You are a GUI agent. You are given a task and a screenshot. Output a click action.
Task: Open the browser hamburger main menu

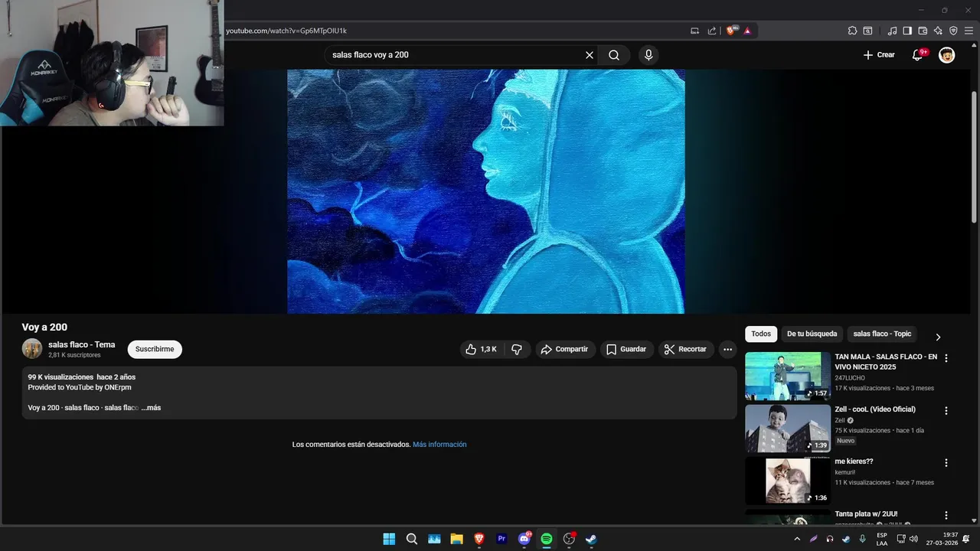[969, 31]
